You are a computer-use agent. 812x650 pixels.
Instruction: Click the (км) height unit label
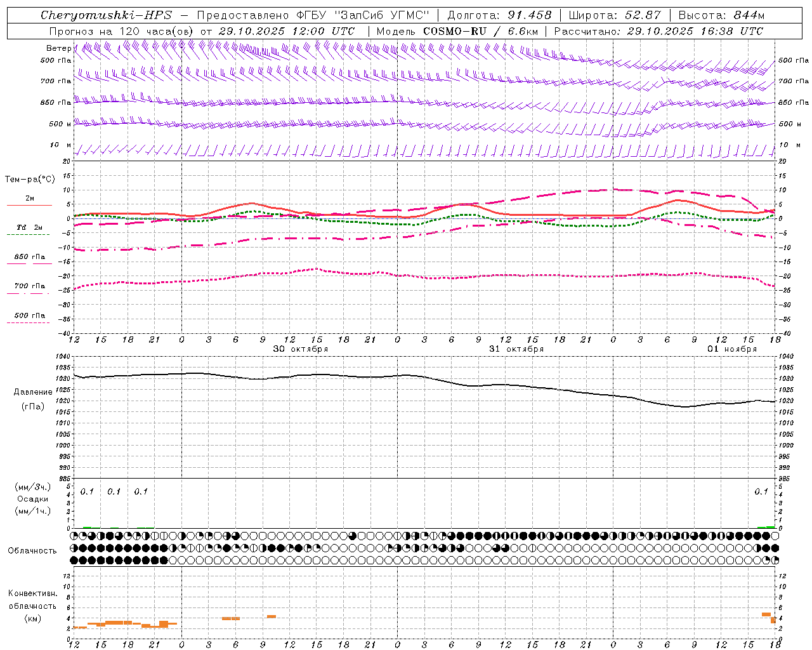coord(33,618)
